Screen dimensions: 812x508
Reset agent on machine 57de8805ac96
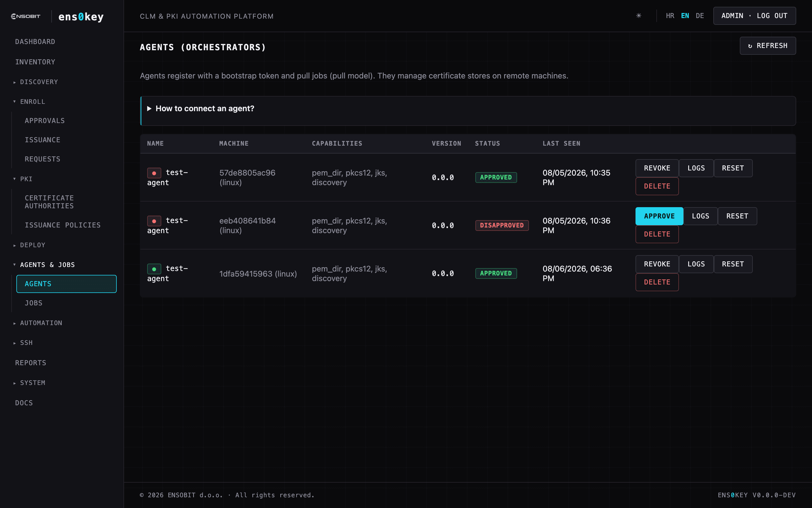point(733,168)
